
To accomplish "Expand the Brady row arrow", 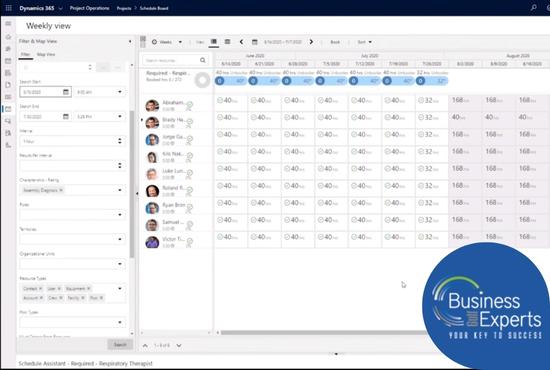I will click(142, 120).
